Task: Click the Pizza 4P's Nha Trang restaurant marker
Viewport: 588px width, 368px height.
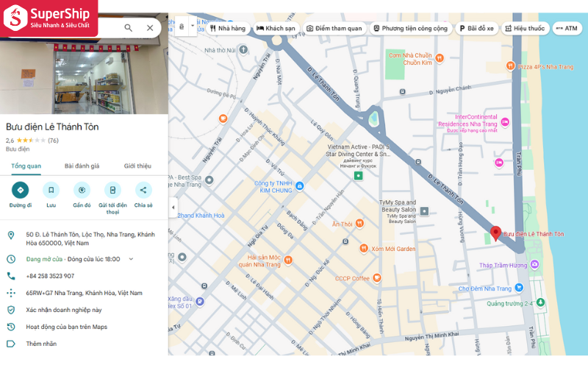Action: tap(510, 66)
